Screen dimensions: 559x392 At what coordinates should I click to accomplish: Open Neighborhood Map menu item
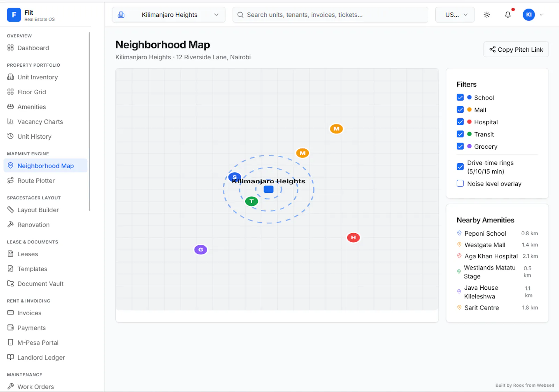click(45, 165)
